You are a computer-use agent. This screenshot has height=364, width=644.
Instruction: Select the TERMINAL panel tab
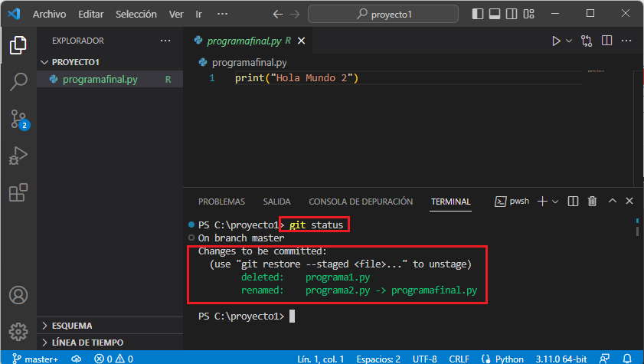[450, 202]
